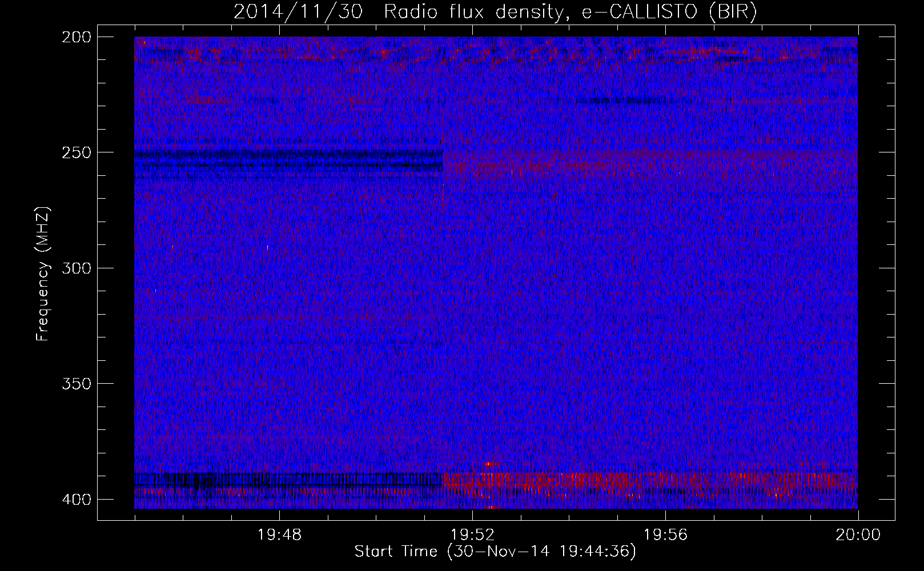This screenshot has height=571, width=924.
Task: Click the 300 frequency tick label
Action: (x=77, y=268)
